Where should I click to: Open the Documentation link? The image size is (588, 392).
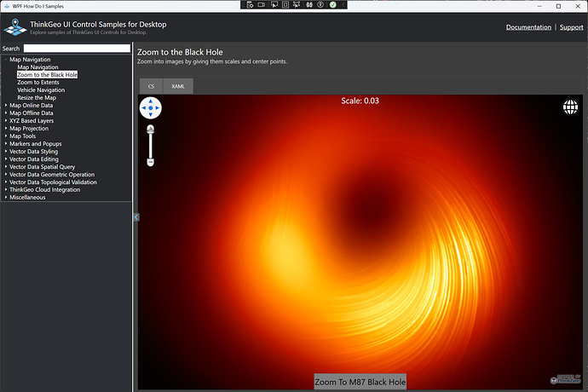point(528,27)
